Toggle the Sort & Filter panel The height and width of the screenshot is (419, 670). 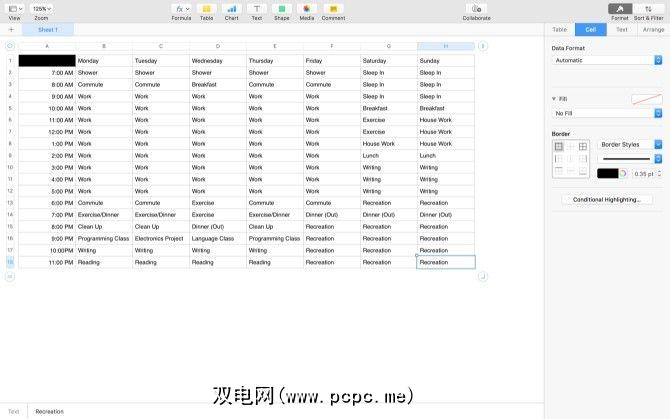[x=648, y=9]
